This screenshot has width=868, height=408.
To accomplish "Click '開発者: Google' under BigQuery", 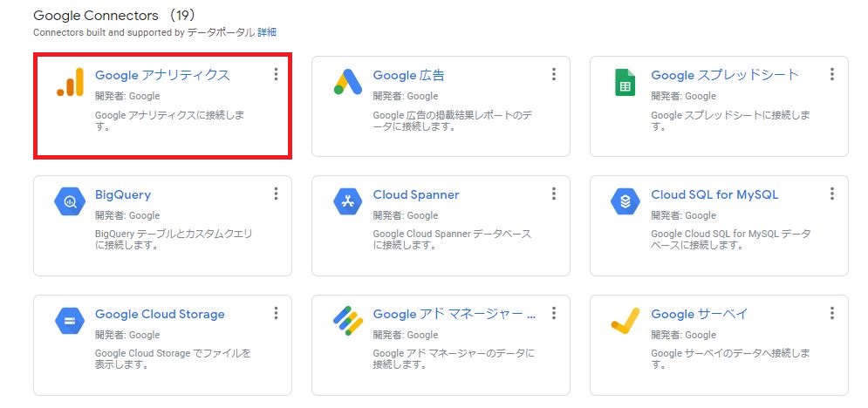I will [x=127, y=215].
